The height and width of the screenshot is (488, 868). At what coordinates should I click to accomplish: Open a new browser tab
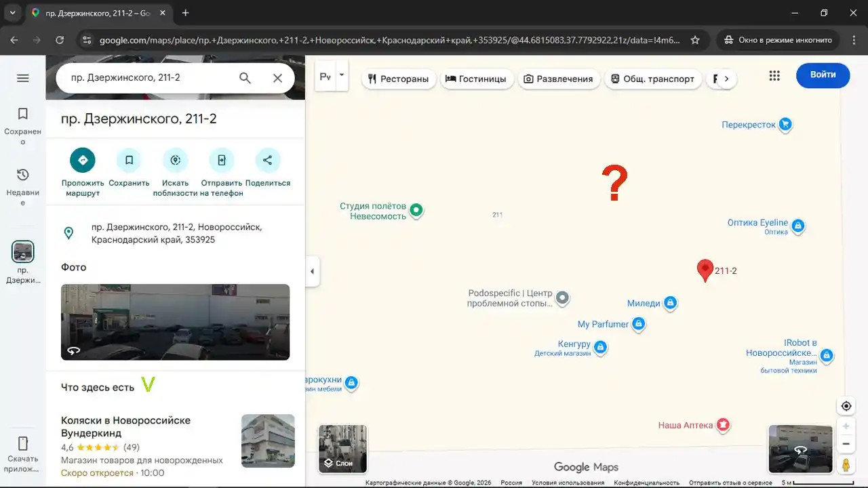pyautogui.click(x=186, y=13)
